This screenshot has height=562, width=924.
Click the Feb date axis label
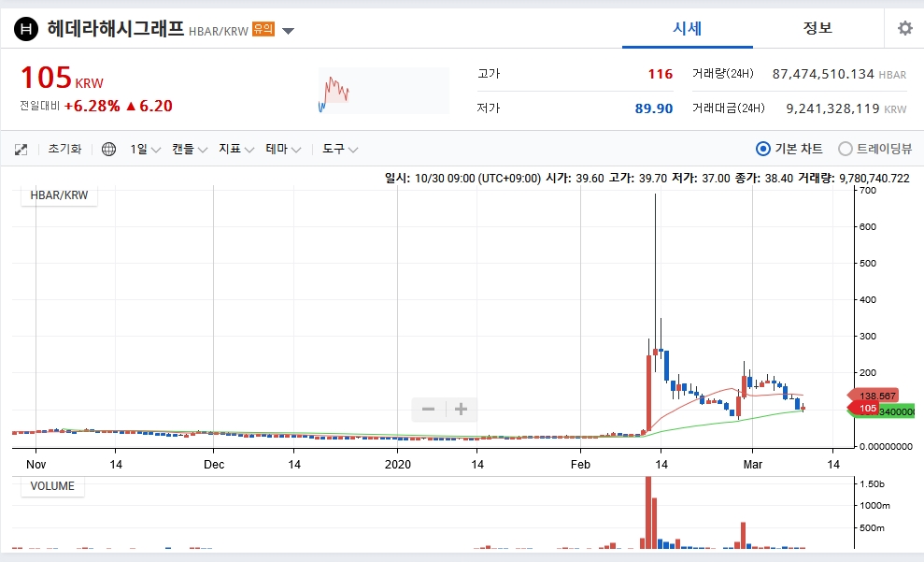pyautogui.click(x=580, y=465)
